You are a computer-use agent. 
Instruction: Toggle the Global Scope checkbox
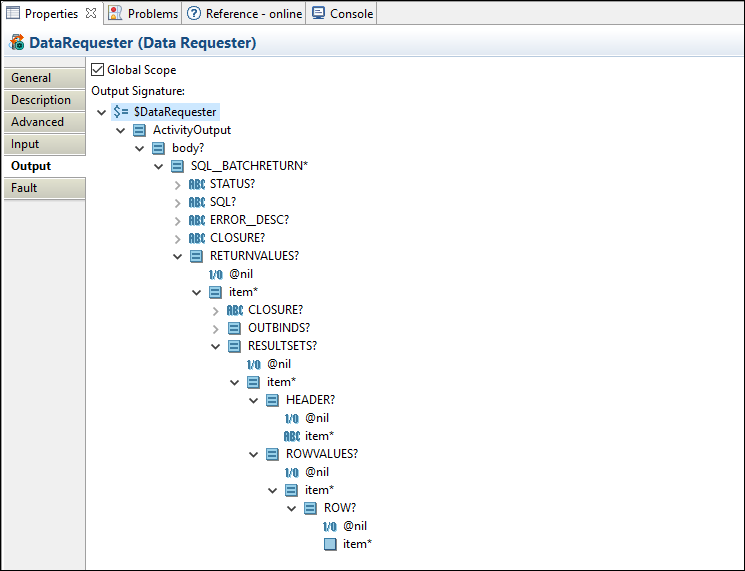click(98, 70)
